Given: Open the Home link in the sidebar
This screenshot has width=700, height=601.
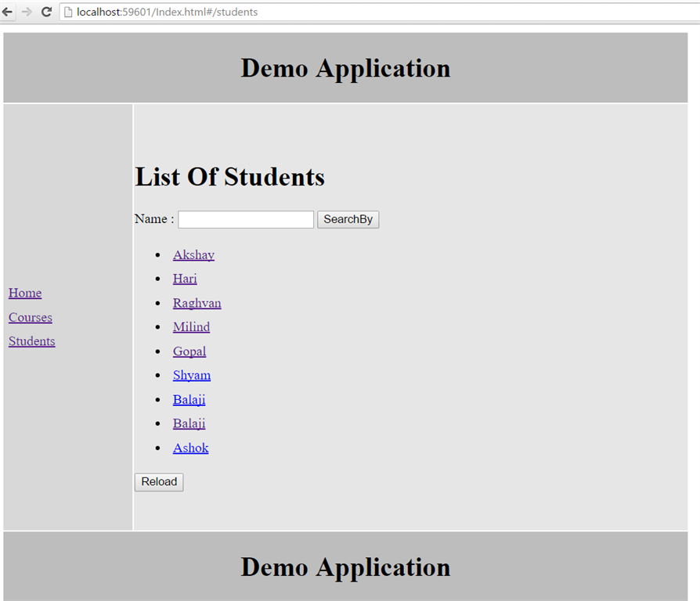Looking at the screenshot, I should (x=25, y=293).
